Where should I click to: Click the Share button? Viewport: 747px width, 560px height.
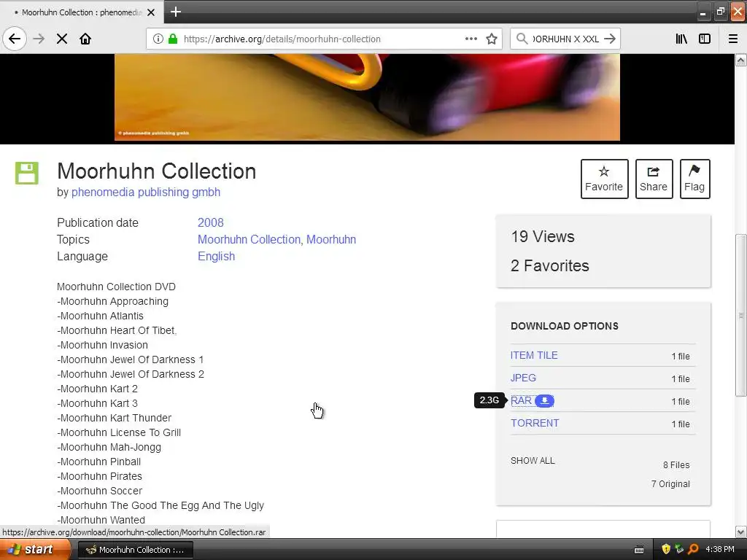tap(654, 179)
